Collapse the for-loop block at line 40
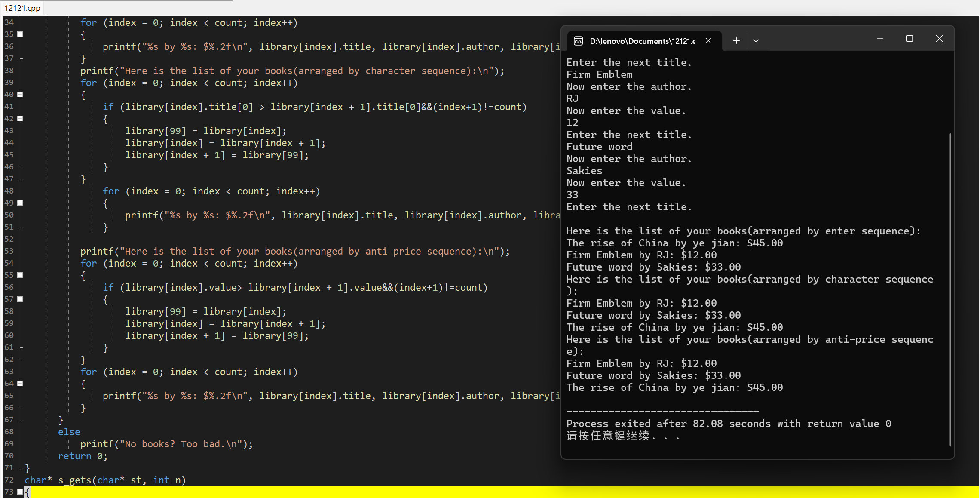Screen dimensions: 980x498 tap(20, 94)
